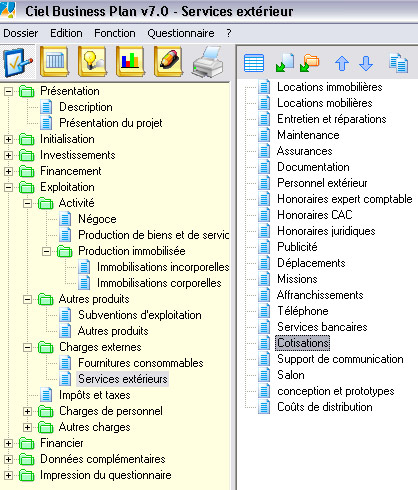The height and width of the screenshot is (490, 418).
Task: Open the questionnaire view toolbar icon
Action: pos(18,62)
